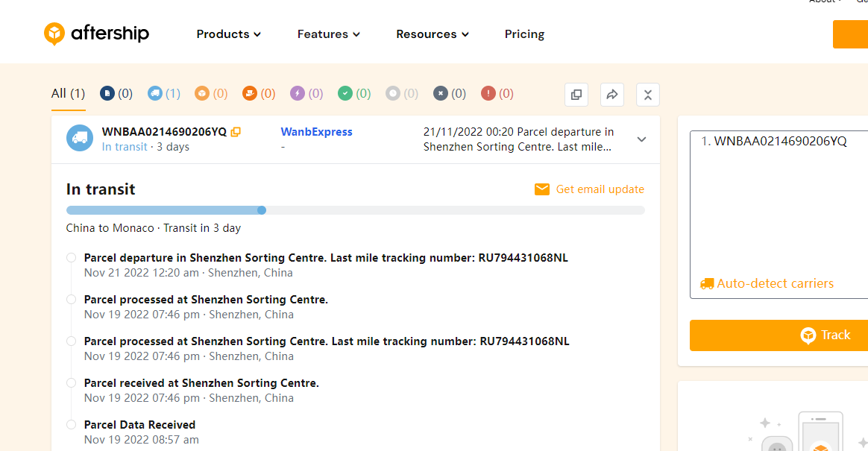Image resolution: width=868 pixels, height=451 pixels.
Task: Open the Resources dropdown
Action: tap(432, 34)
